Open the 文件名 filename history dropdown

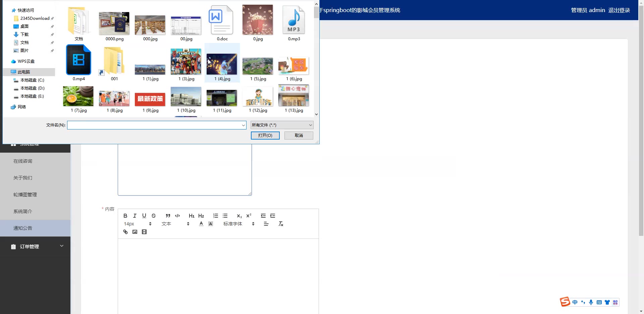pyautogui.click(x=244, y=125)
